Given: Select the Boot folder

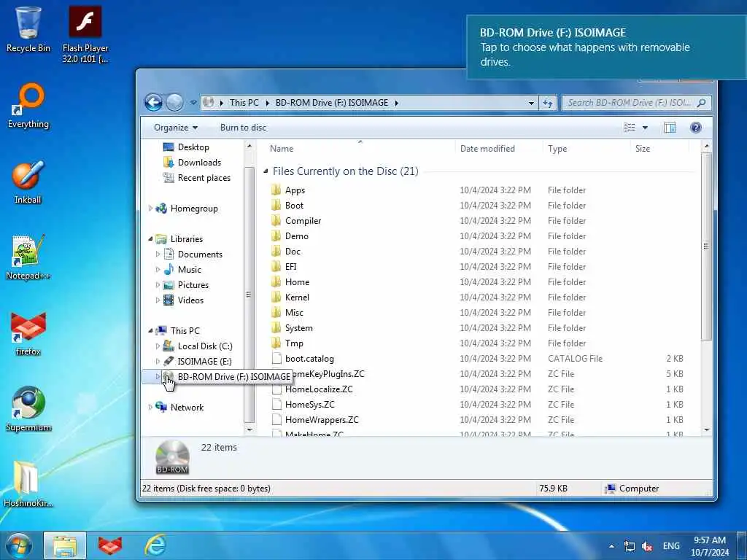Looking at the screenshot, I should click(294, 205).
